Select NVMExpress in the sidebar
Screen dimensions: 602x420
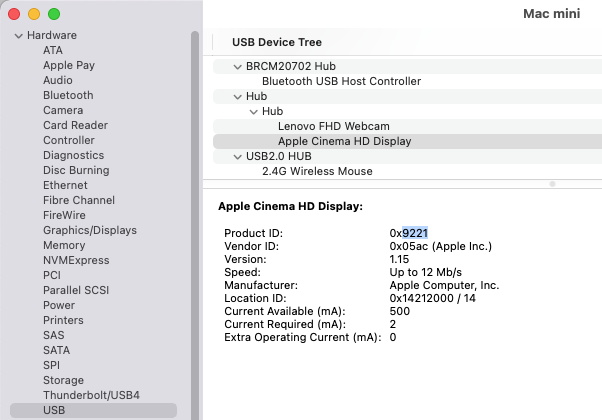click(76, 260)
